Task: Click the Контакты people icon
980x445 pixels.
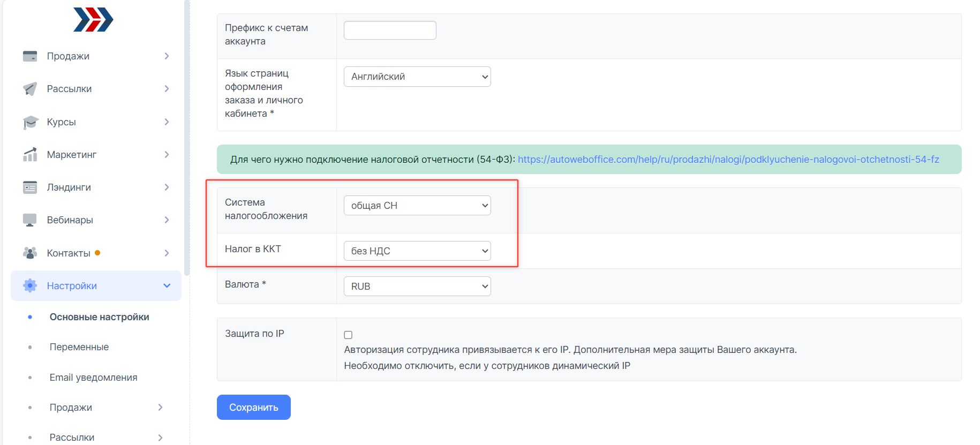Action: pyautogui.click(x=30, y=253)
